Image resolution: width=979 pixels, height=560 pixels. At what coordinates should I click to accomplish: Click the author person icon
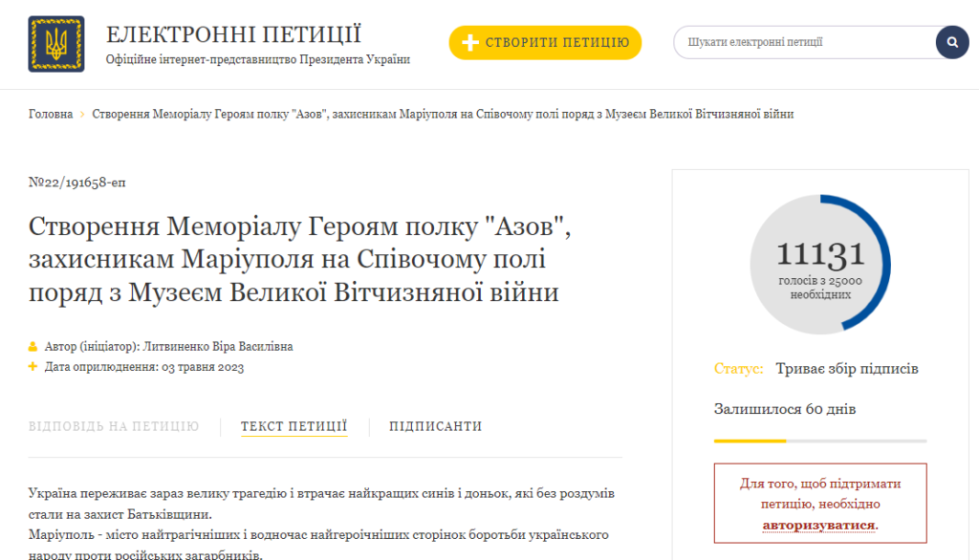tap(33, 347)
